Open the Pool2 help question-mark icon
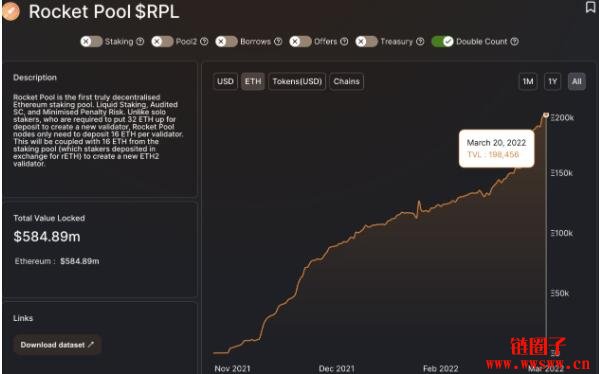This screenshot has width=599, height=374. tap(204, 41)
